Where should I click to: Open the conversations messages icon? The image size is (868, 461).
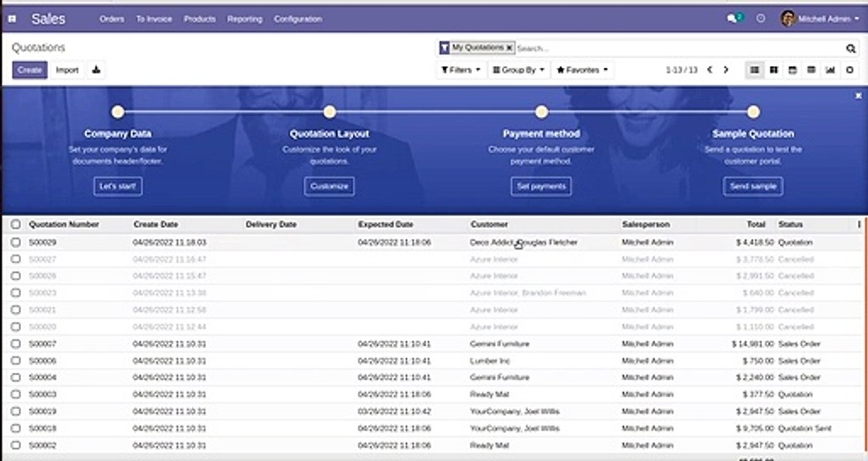coord(732,19)
